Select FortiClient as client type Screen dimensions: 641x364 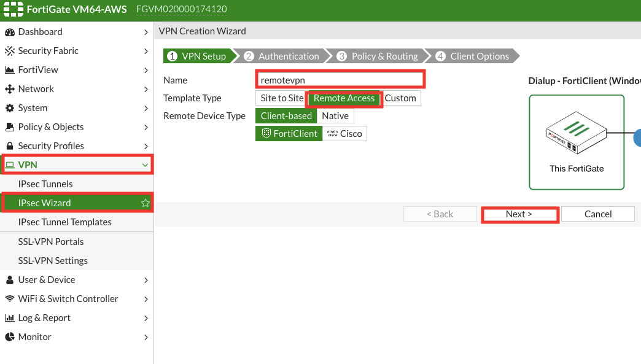tap(289, 134)
